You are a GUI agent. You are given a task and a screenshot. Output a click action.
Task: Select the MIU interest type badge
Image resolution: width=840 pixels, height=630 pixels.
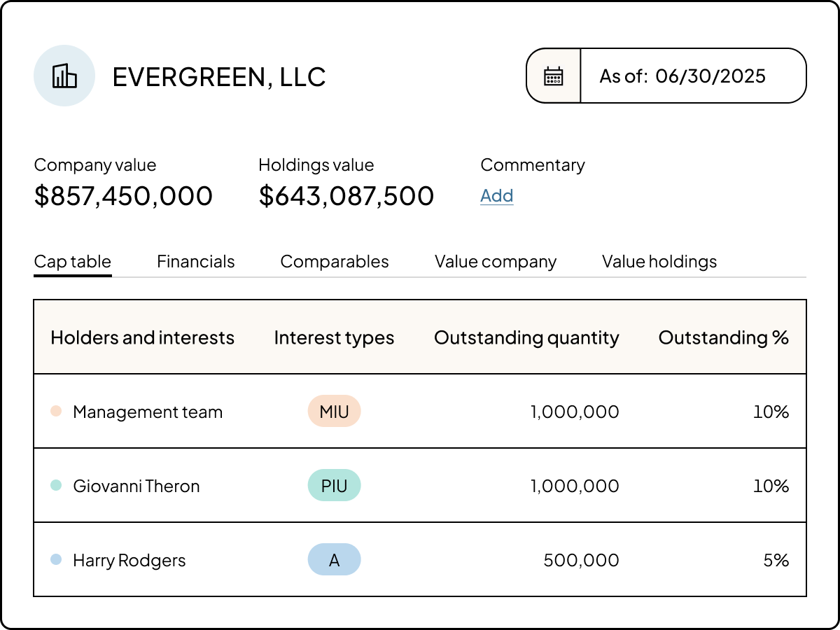334,412
